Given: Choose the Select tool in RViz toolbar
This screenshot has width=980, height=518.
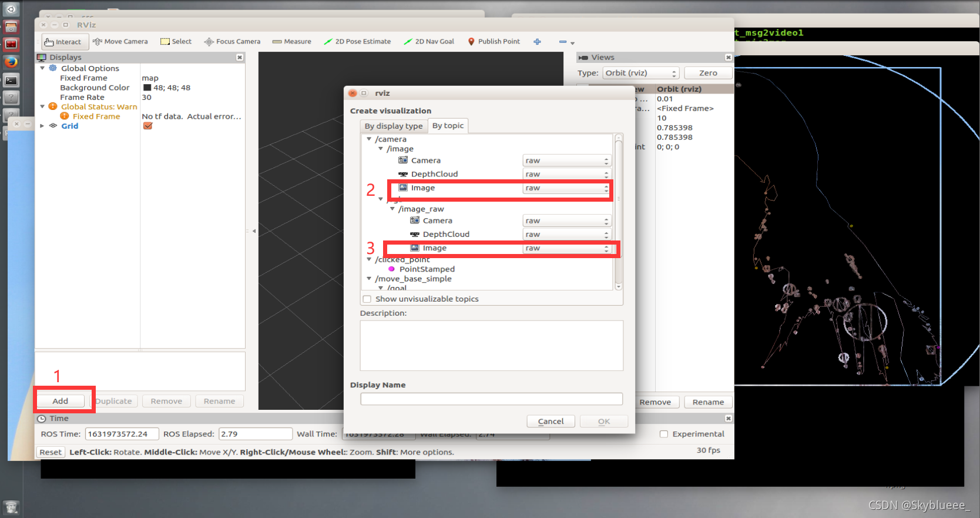Looking at the screenshot, I should click(176, 42).
